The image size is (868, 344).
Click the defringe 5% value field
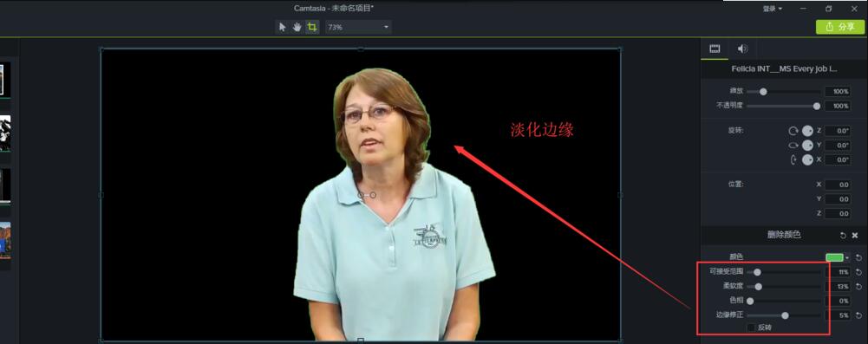838,315
